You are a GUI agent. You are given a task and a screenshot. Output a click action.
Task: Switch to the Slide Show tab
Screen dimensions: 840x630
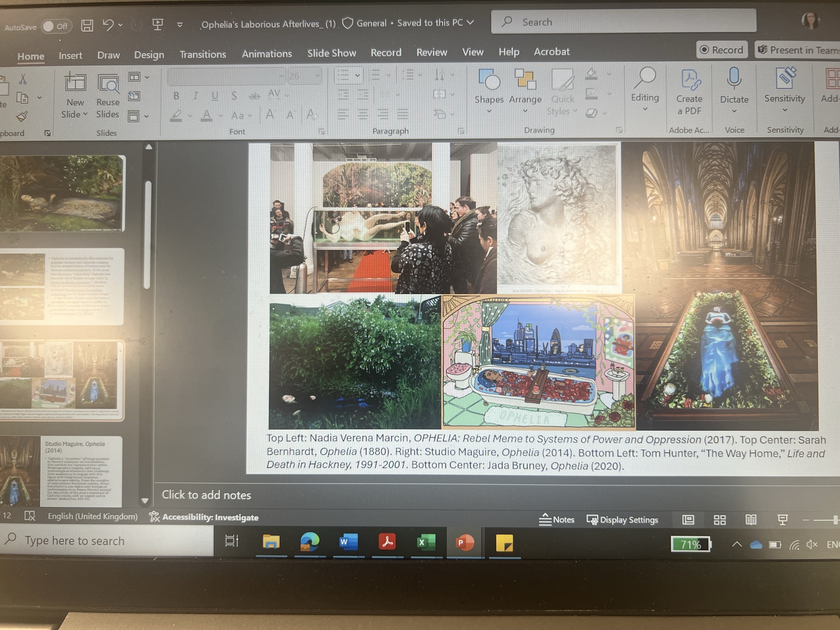pos(331,53)
